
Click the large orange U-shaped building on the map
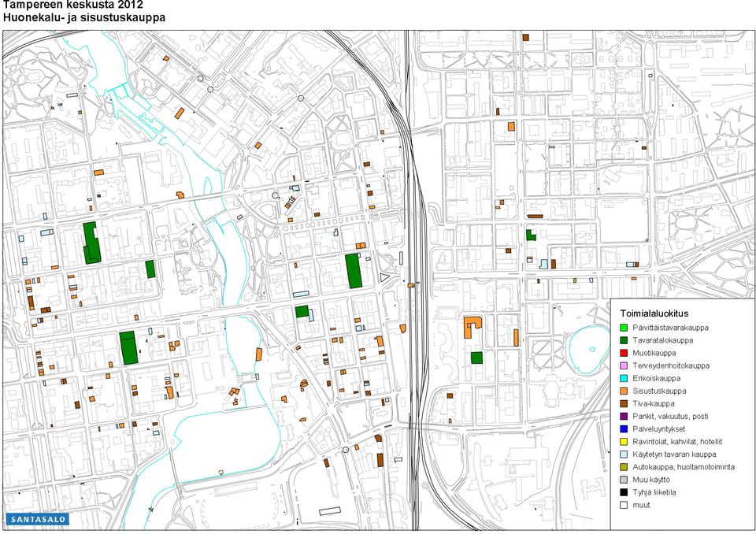click(473, 327)
